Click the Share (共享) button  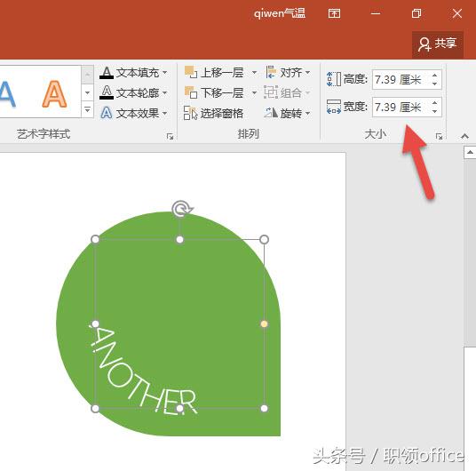(438, 44)
